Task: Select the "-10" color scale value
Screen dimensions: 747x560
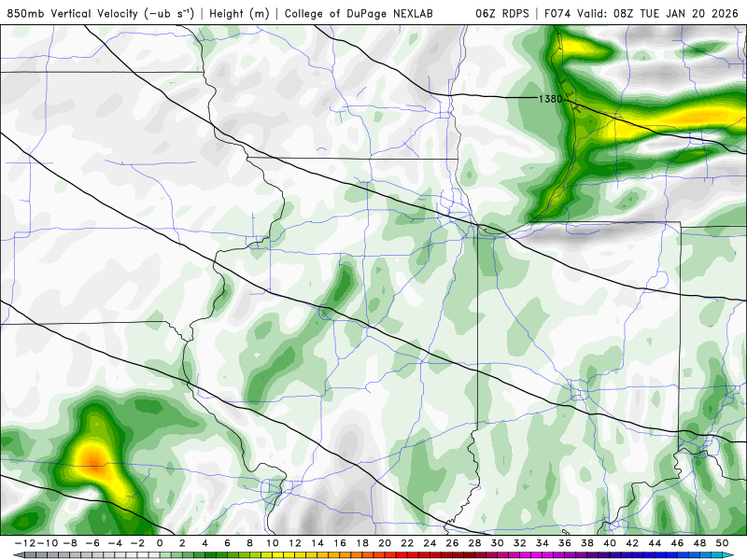Action: 48,543
